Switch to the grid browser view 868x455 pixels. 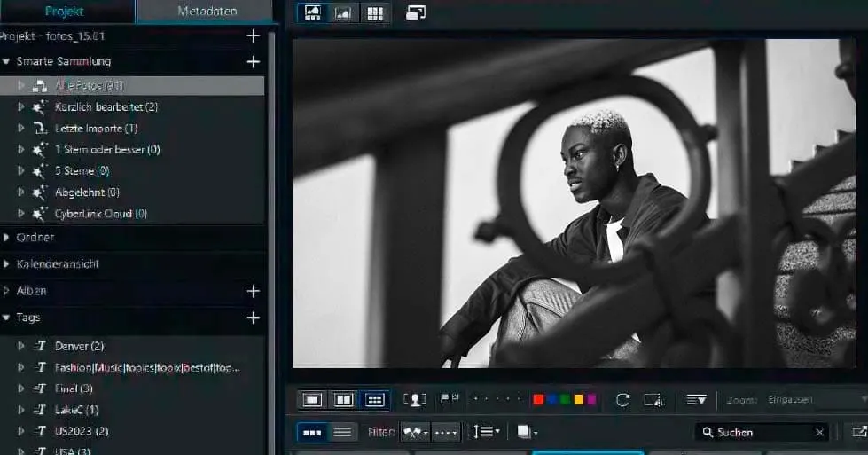pyautogui.click(x=375, y=13)
